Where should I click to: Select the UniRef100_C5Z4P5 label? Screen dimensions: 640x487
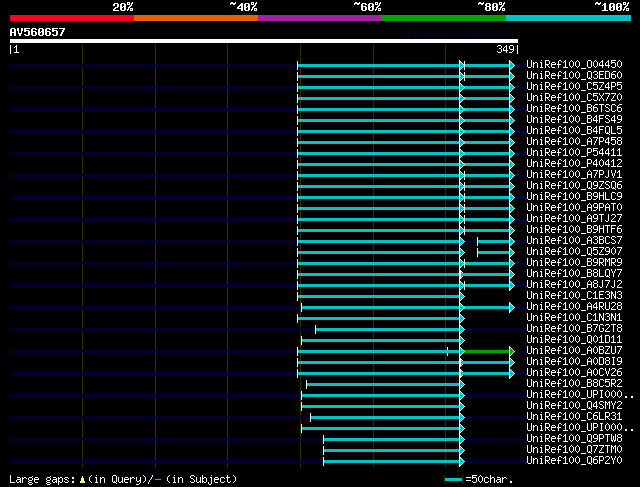pyautogui.click(x=574, y=87)
